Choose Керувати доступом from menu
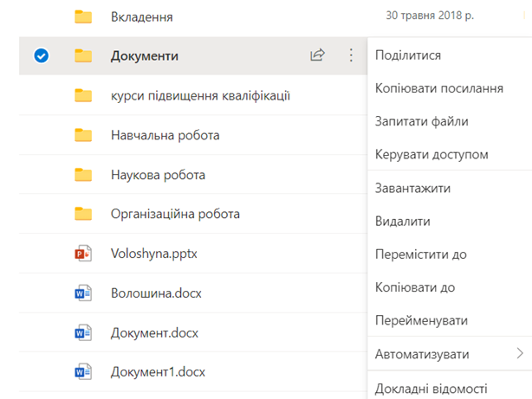Viewport: 532px width, 399px height. point(431,155)
